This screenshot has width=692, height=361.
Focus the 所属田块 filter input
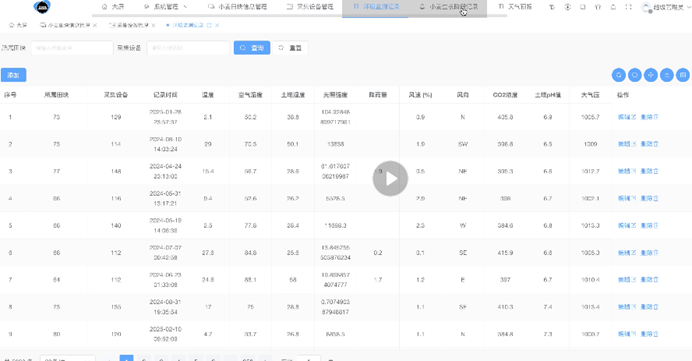coord(72,48)
